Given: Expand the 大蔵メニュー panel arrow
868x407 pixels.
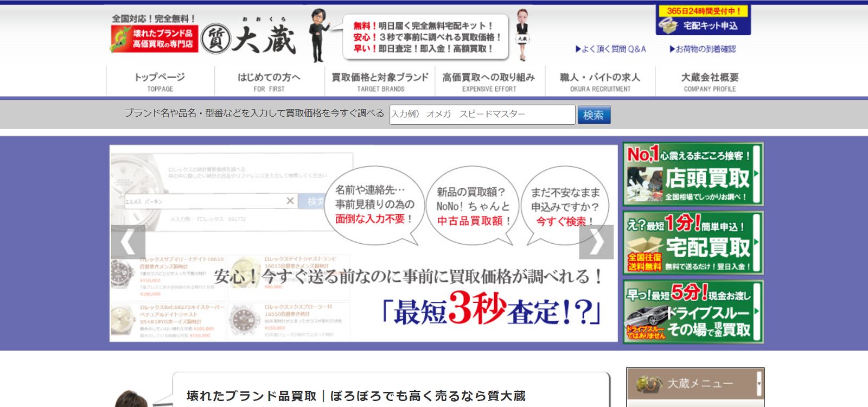Looking at the screenshot, I should 759,383.
